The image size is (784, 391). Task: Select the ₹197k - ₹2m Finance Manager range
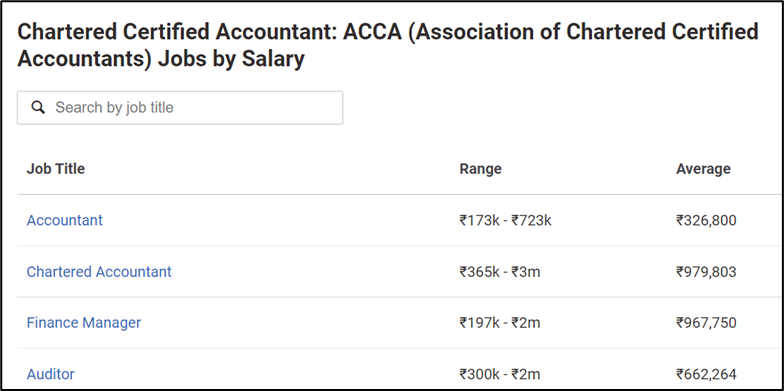coord(500,322)
